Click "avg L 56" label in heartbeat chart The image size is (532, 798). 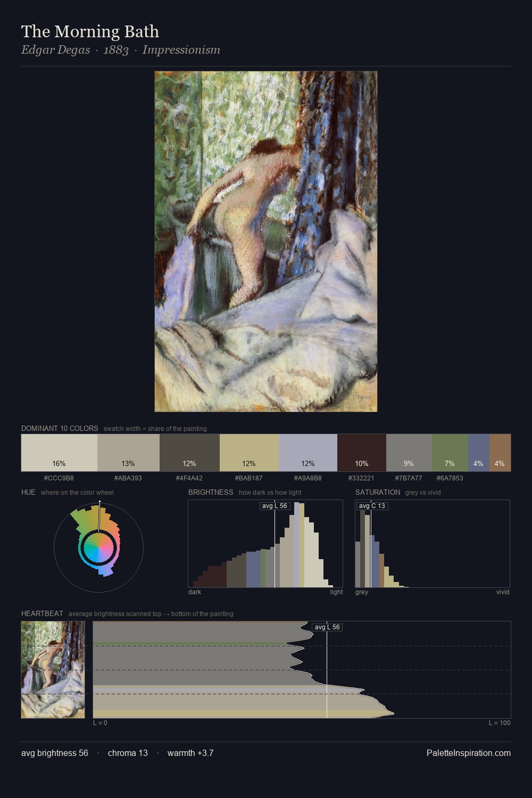[327, 627]
